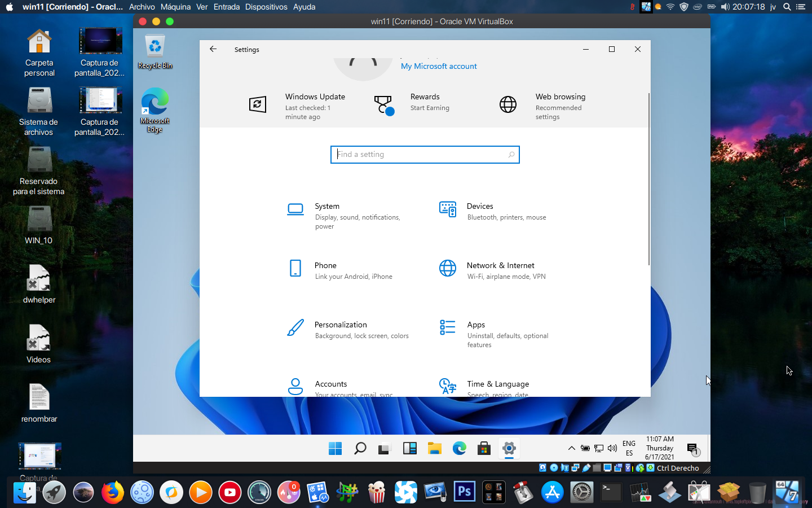The width and height of the screenshot is (812, 508).
Task: Click VirtualBox shared folders status icon
Action: [597, 468]
